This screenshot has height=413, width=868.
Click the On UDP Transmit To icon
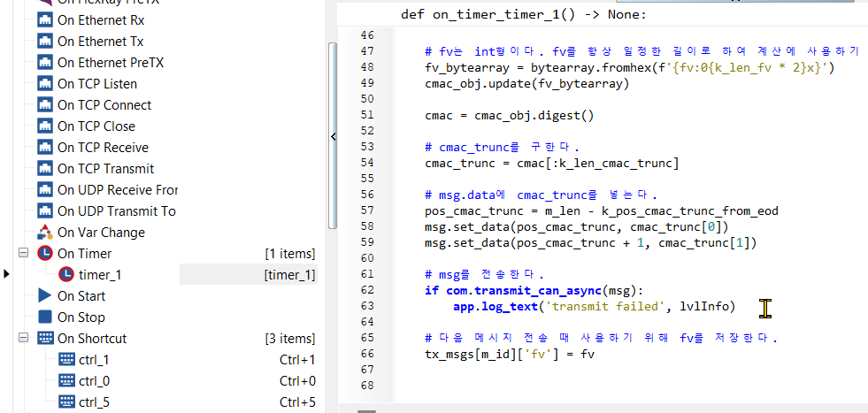(x=45, y=211)
